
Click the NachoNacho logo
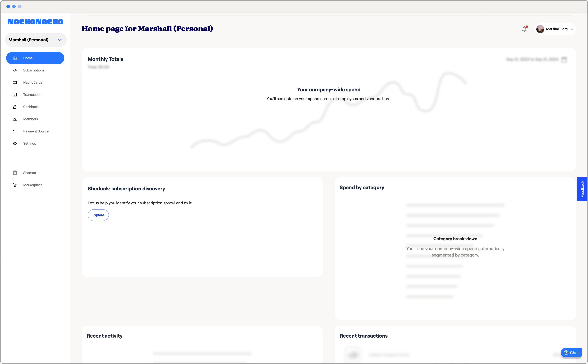35,22
